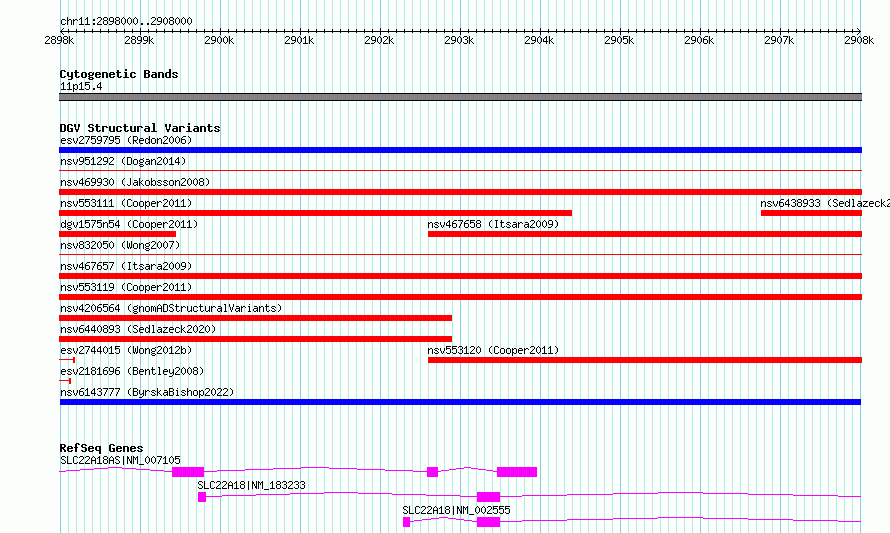
Task: Click the nsv6143777 (ByrskaBishop2022) label
Action: (147, 392)
